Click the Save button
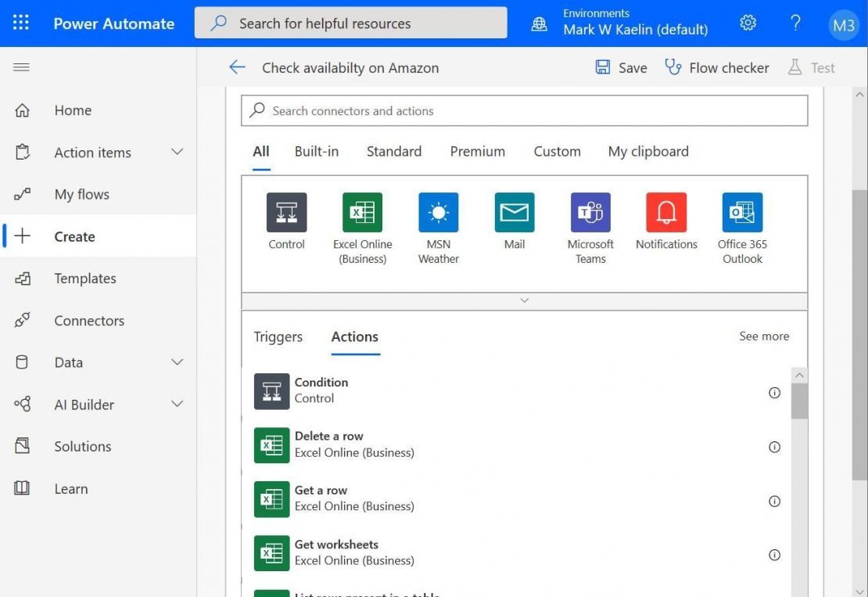The height and width of the screenshot is (597, 868). tap(621, 68)
